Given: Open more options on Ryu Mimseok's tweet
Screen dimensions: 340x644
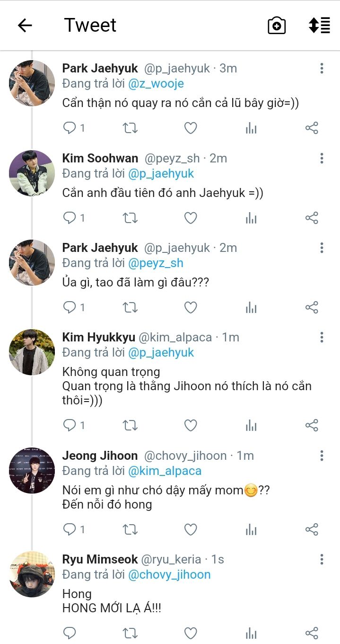Looking at the screenshot, I should point(322,560).
